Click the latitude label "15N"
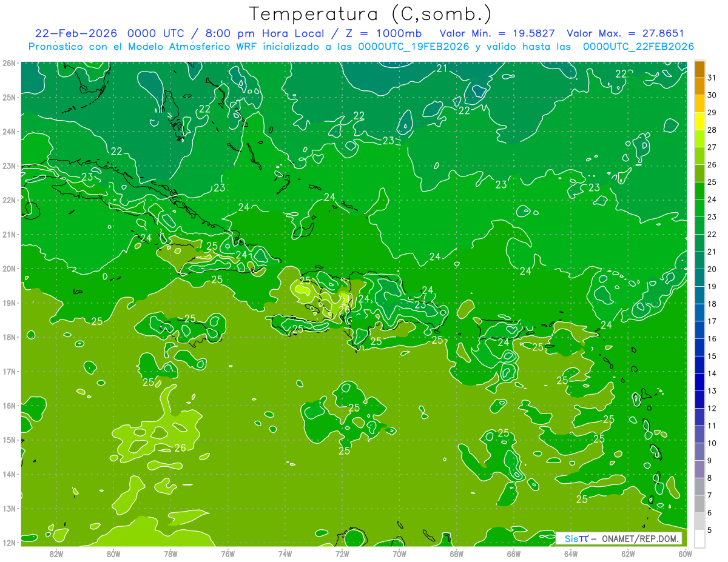 click(x=8, y=440)
